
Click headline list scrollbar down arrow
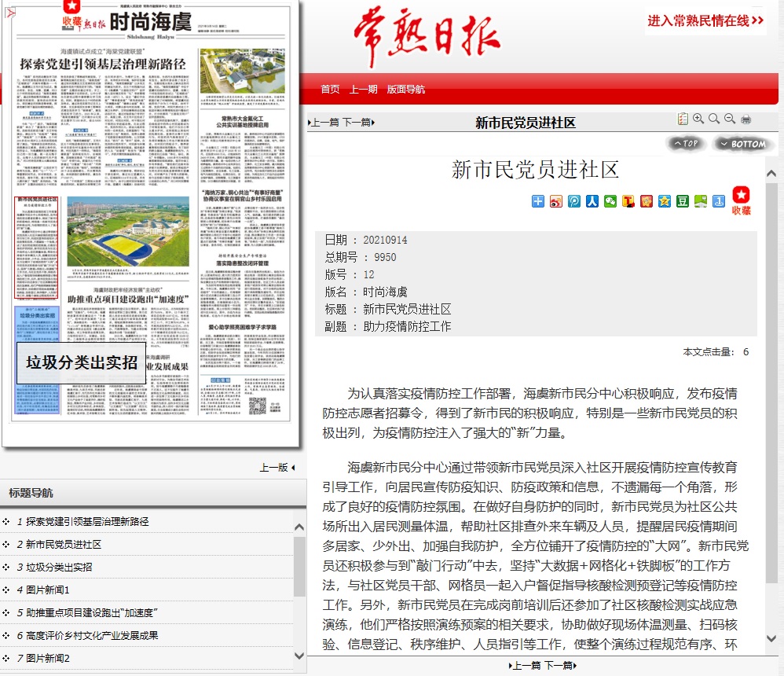tap(299, 656)
